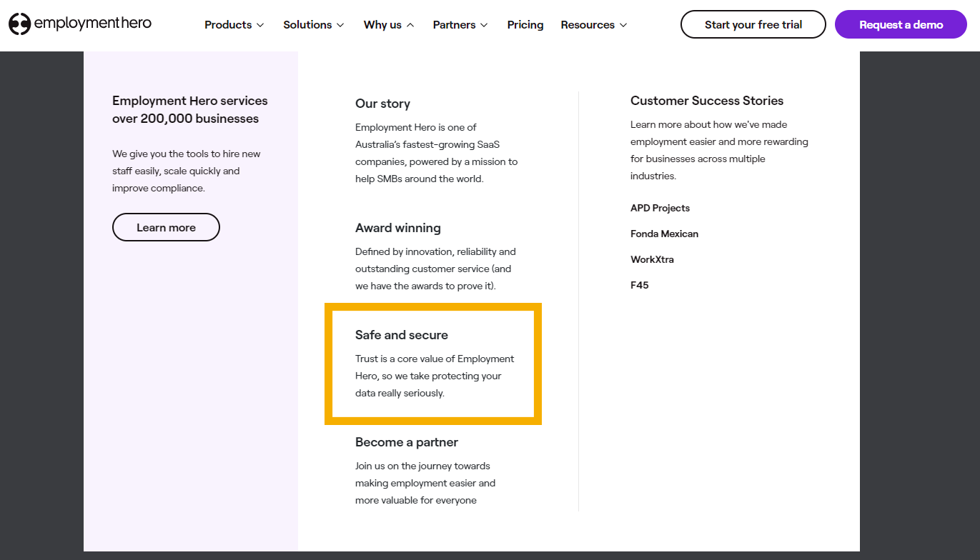Click 'Employment Hero services over 200,000 businesses' heading
This screenshot has width=980, height=560.
(190, 110)
